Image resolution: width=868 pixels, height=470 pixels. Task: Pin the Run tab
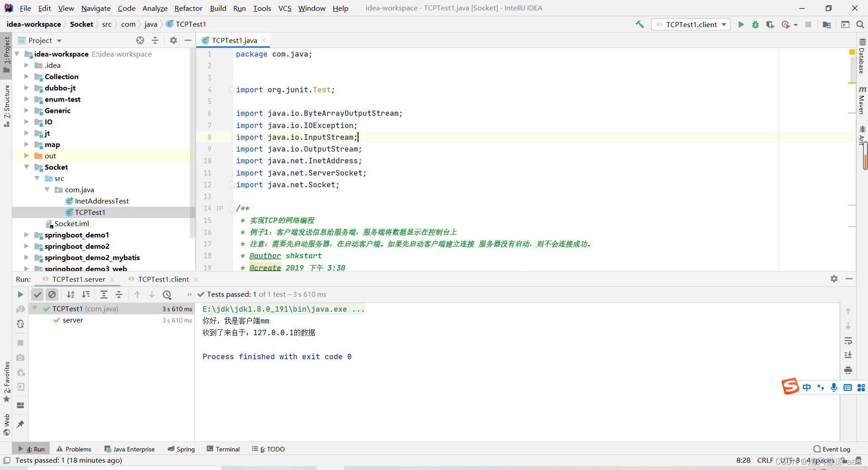point(20,424)
